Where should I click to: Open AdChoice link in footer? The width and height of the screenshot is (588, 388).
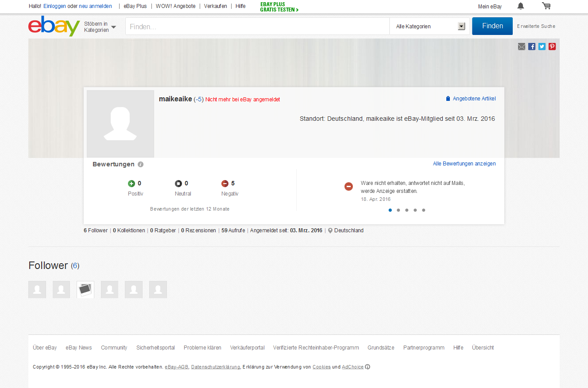point(352,367)
